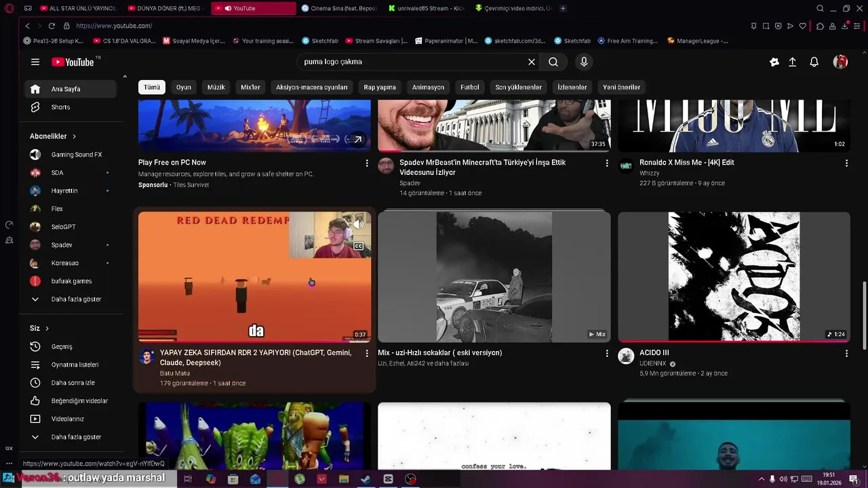Toggle mute on the RDR 2 video preview
This screenshot has height=488, width=868.
[x=358, y=224]
